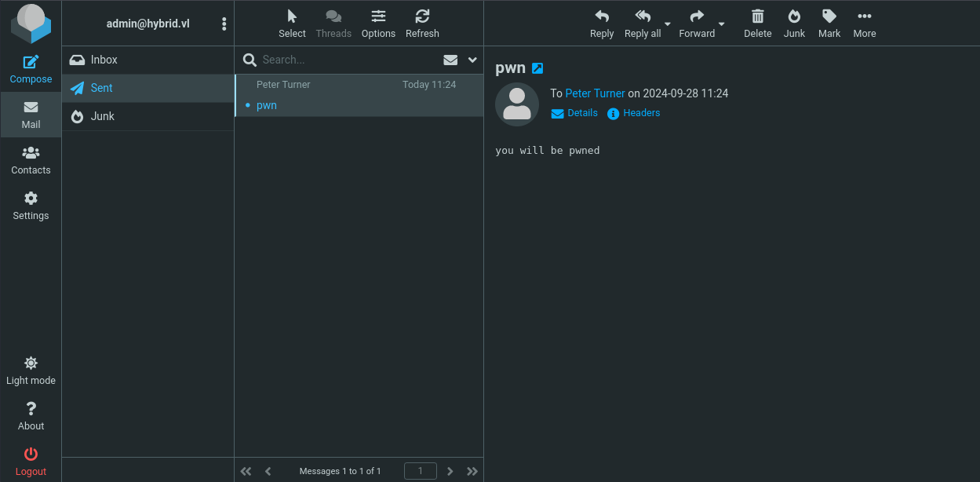The width and height of the screenshot is (980, 482).
Task: Switch to Light mode
Action: 31,371
